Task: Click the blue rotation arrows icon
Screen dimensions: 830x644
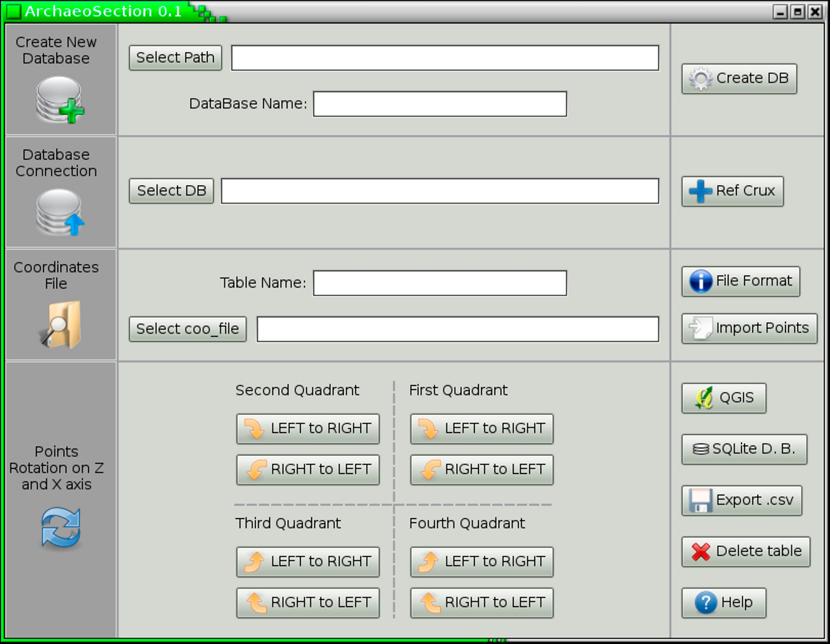Action: pyautogui.click(x=61, y=527)
